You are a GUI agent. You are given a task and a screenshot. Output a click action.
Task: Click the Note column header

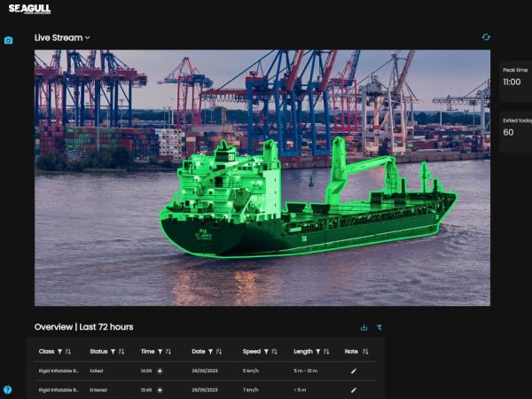pyautogui.click(x=351, y=351)
